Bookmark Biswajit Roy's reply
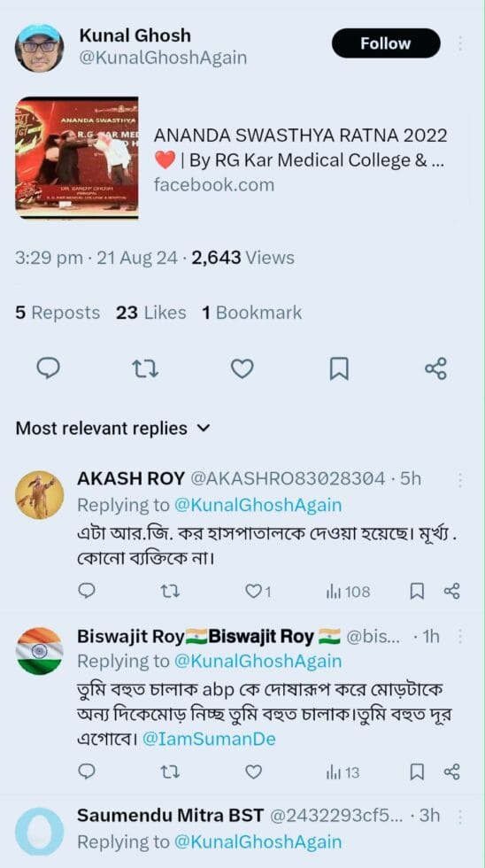 click(x=417, y=771)
